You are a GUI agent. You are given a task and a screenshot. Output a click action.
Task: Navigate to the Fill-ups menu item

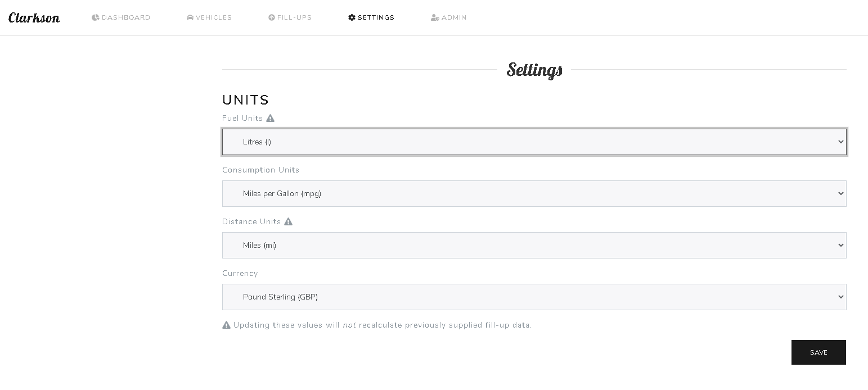point(294,17)
